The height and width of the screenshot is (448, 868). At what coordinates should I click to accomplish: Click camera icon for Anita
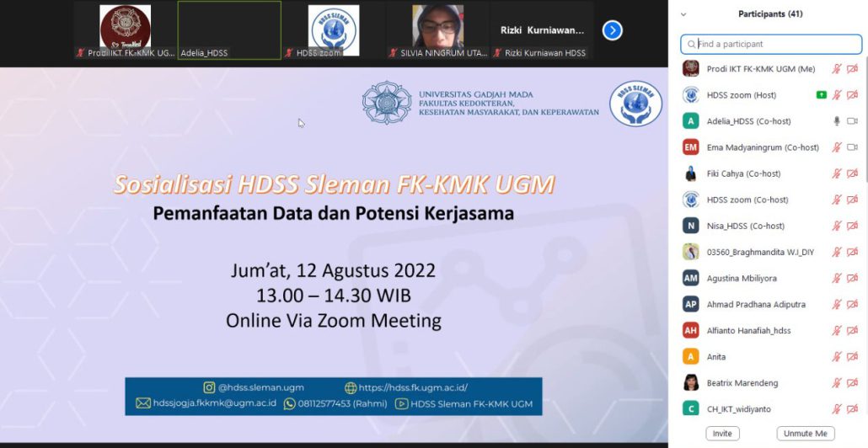tap(852, 357)
